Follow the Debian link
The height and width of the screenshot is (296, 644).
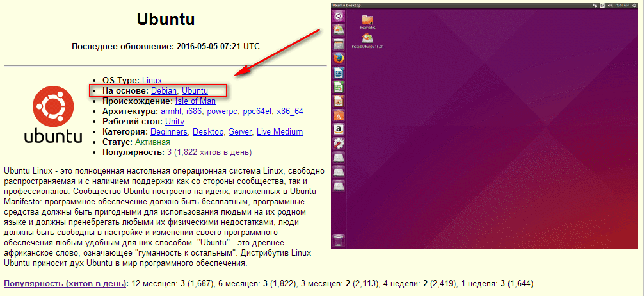[x=164, y=91]
